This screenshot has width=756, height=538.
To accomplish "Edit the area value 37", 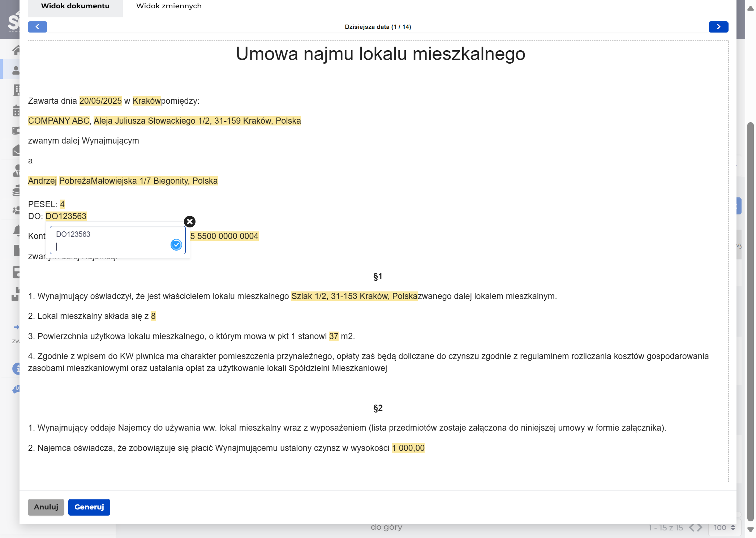I will (x=334, y=336).
